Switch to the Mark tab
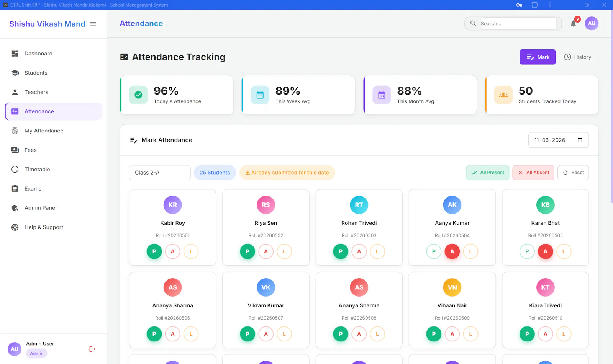The image size is (613, 364). point(538,57)
